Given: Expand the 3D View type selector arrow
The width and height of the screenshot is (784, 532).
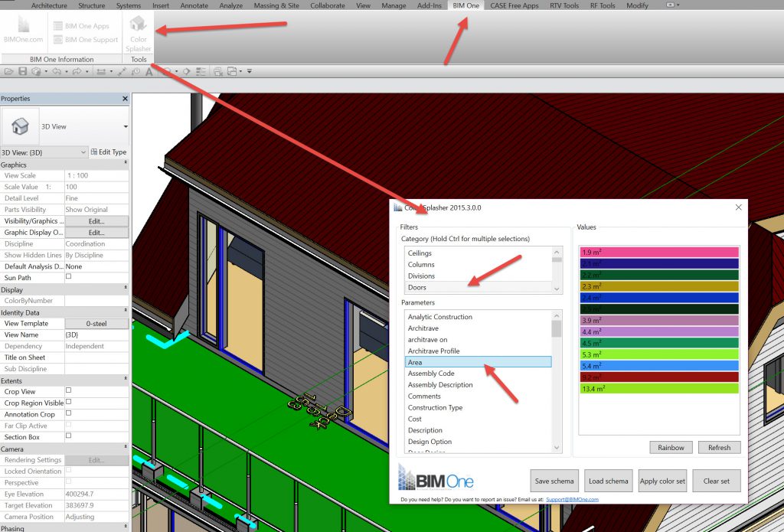Looking at the screenshot, I should coord(126,126).
